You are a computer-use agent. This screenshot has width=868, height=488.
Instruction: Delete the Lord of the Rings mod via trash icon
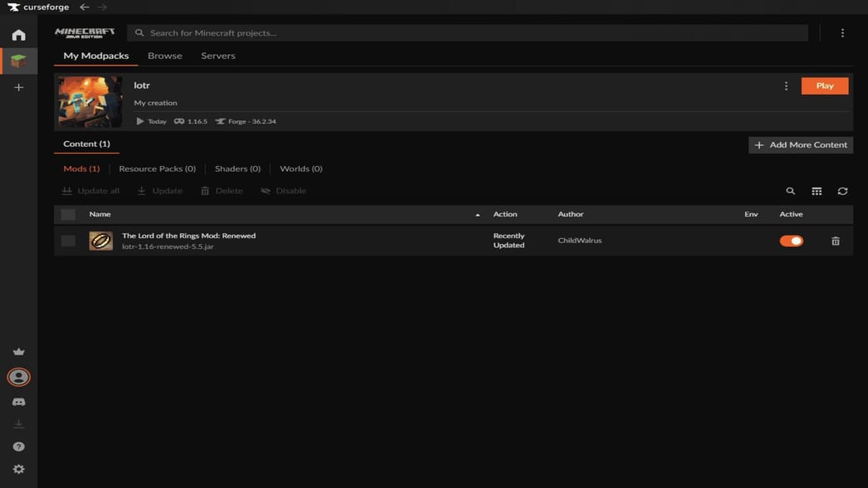click(836, 241)
